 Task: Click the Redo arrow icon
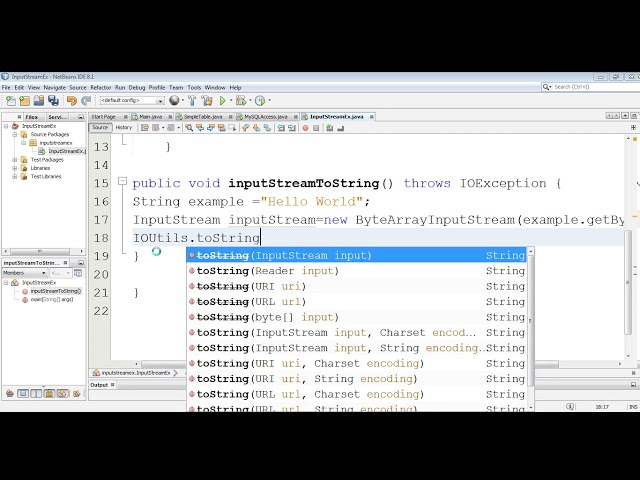(x=86, y=100)
